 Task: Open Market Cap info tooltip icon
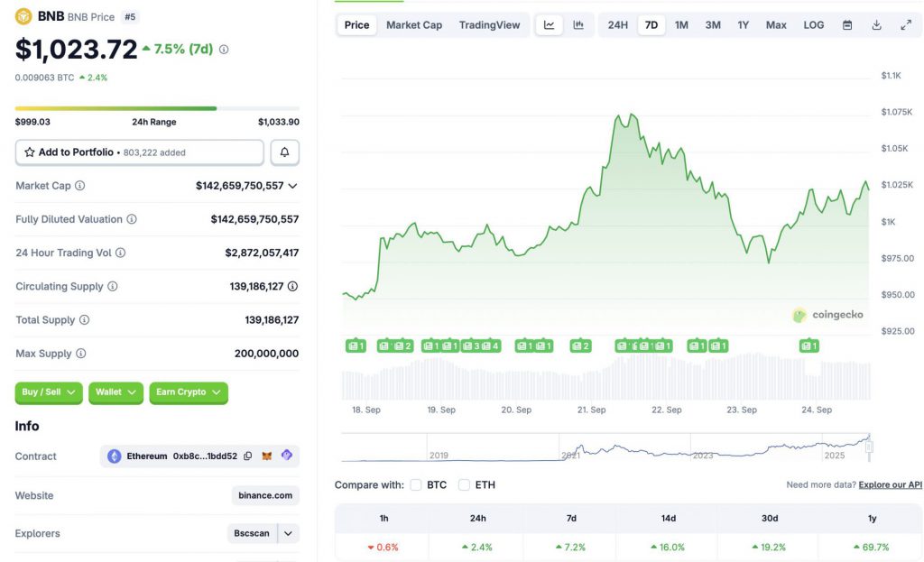pyautogui.click(x=80, y=186)
